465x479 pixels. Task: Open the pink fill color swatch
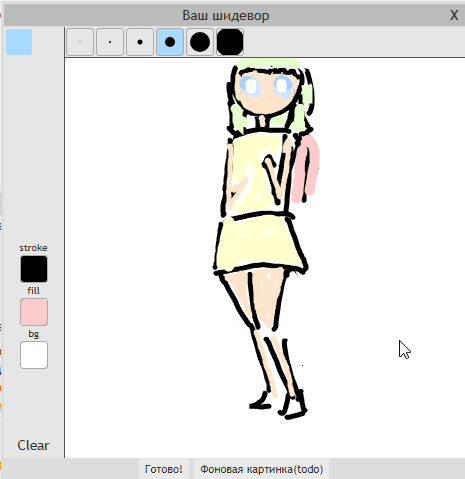(34, 312)
